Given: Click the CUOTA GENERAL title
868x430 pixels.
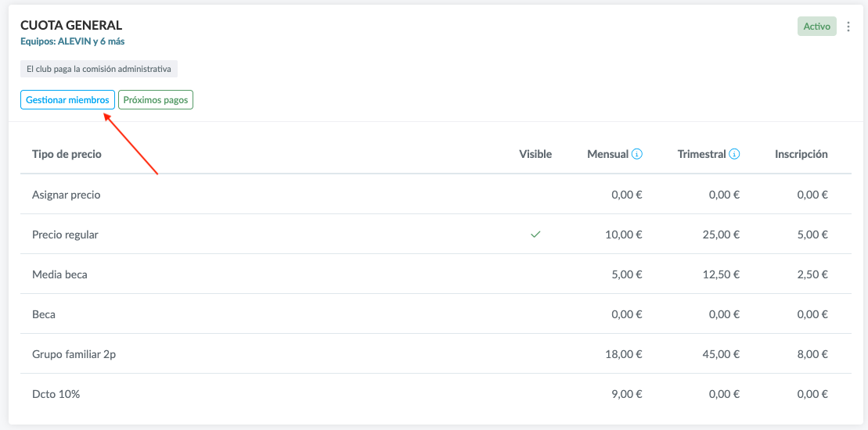Looking at the screenshot, I should (x=71, y=26).
